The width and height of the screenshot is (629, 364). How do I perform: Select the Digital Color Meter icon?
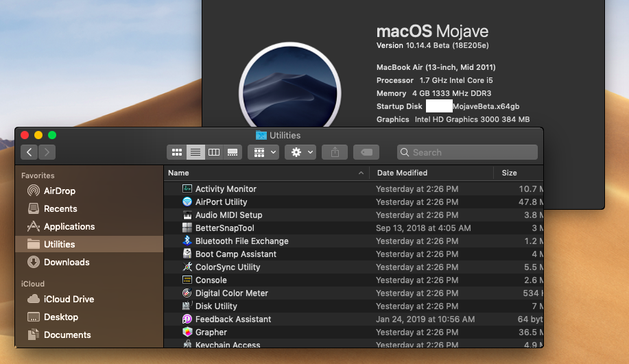click(x=187, y=293)
